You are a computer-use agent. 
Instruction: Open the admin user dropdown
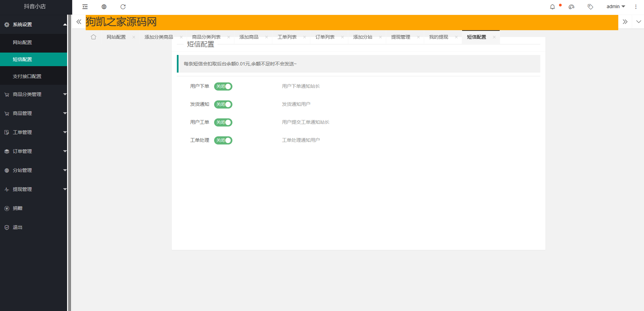(616, 7)
